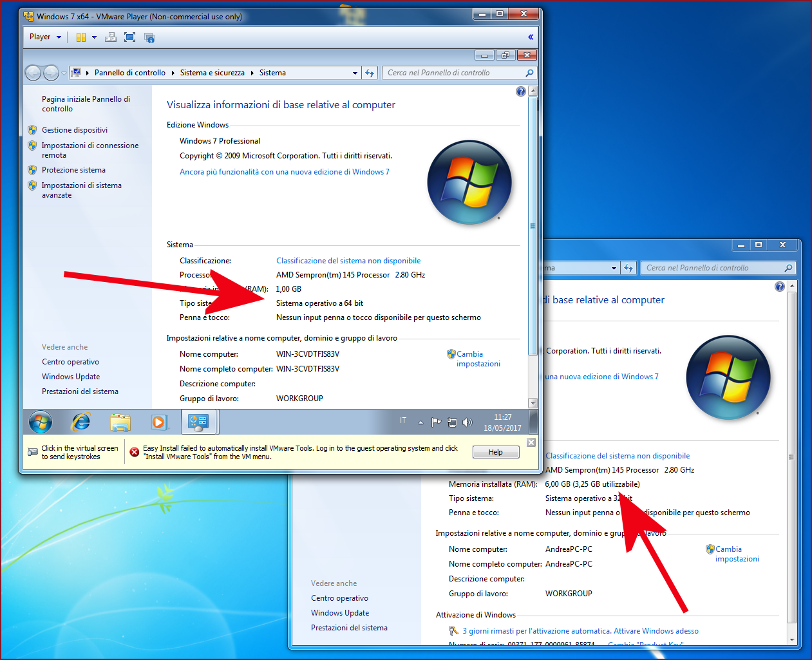
Task: Open Windows Explorer from guest taskbar
Action: coord(120,422)
